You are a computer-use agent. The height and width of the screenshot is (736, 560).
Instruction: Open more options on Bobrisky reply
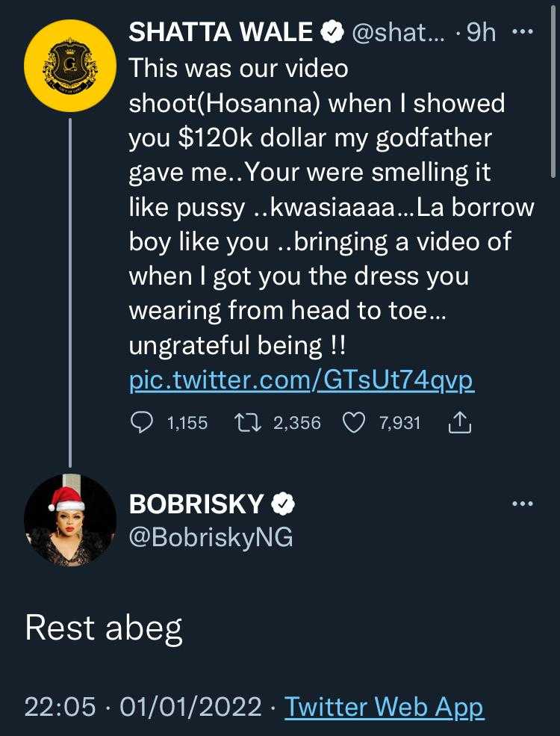click(x=522, y=504)
